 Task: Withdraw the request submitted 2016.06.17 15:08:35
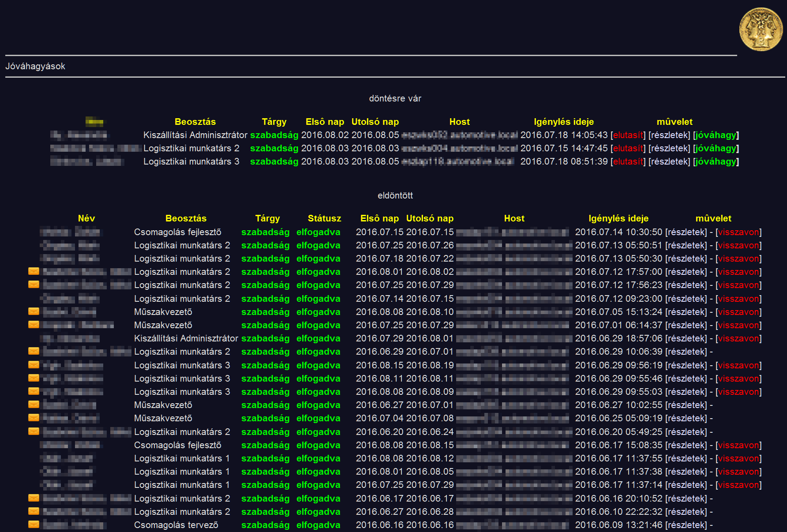tap(738, 445)
